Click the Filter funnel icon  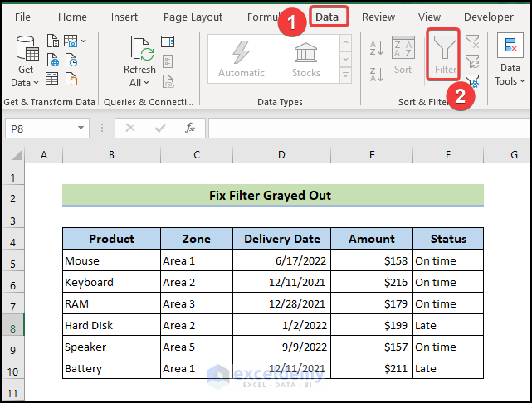(x=445, y=51)
